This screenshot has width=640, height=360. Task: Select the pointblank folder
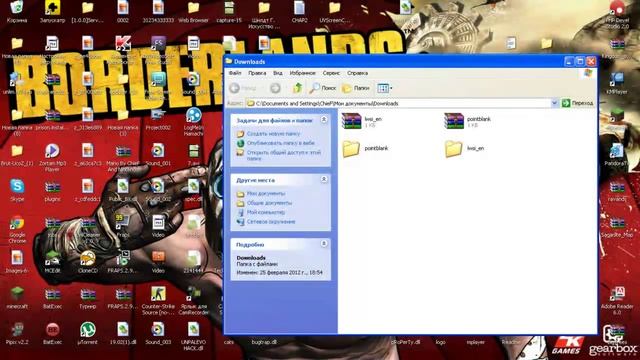365,149
